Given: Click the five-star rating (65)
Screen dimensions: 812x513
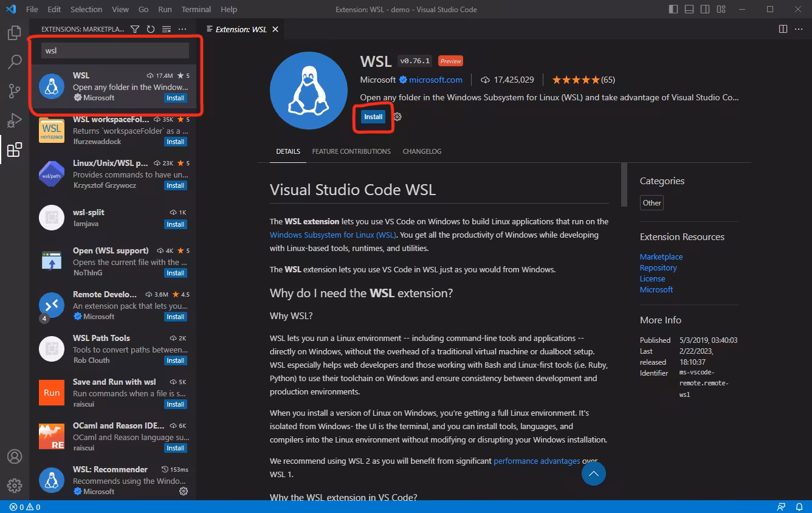Looking at the screenshot, I should click(x=583, y=80).
